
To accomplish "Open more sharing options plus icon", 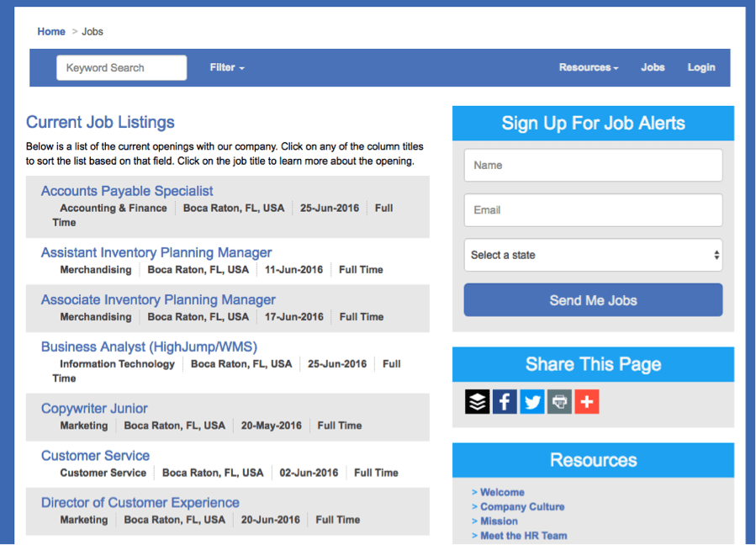I will (587, 401).
